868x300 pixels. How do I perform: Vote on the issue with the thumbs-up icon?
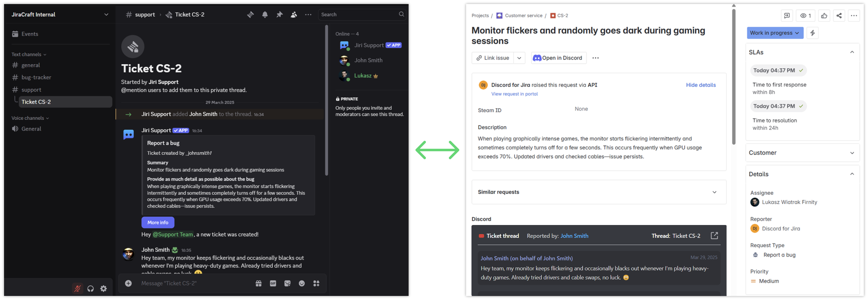coord(825,16)
